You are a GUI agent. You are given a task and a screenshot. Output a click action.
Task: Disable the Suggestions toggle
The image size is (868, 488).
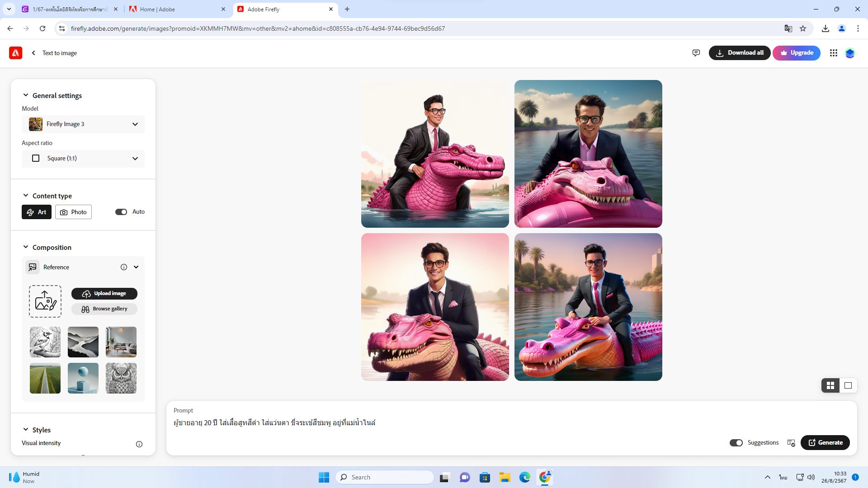(736, 443)
